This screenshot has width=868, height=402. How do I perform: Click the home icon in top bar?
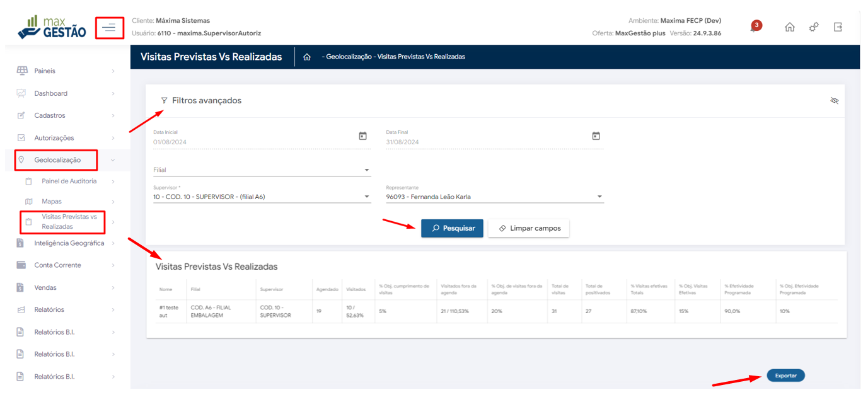pos(789,27)
